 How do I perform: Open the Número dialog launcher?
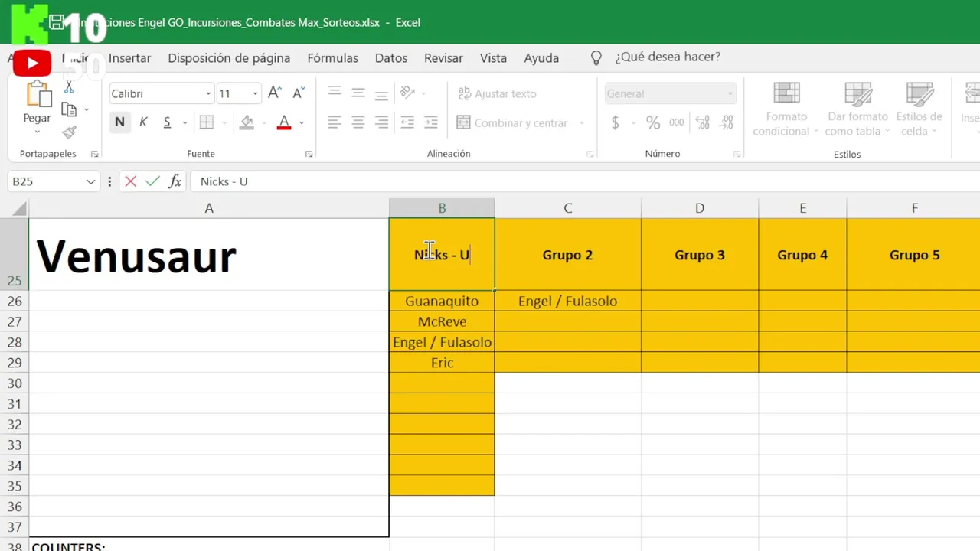(x=737, y=154)
